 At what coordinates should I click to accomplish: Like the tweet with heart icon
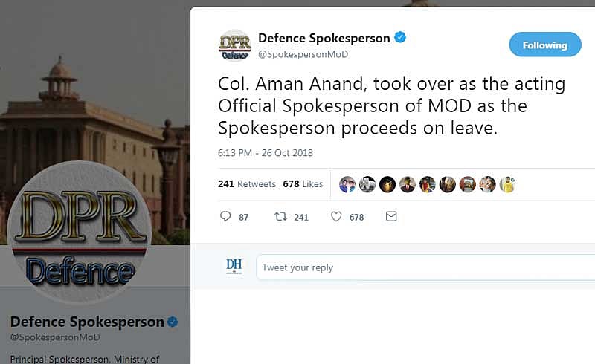pyautogui.click(x=336, y=217)
